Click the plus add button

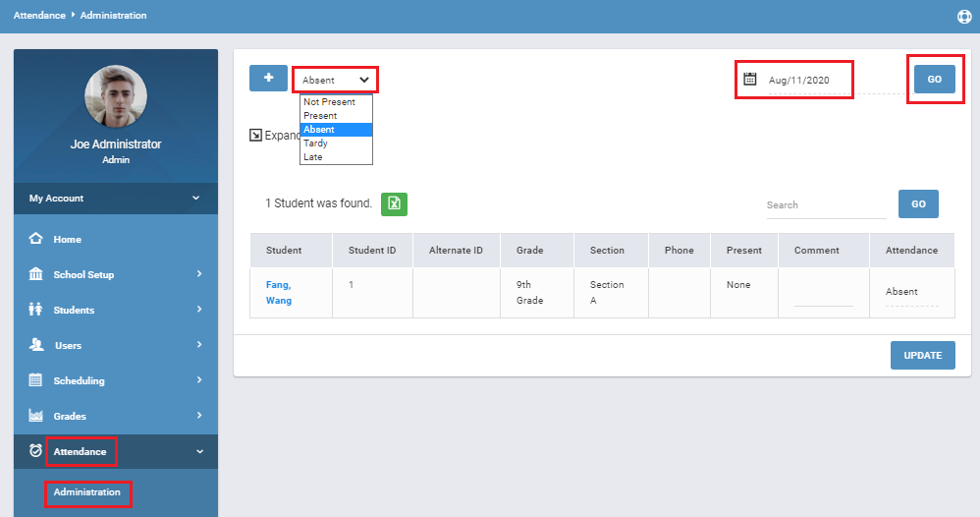268,79
